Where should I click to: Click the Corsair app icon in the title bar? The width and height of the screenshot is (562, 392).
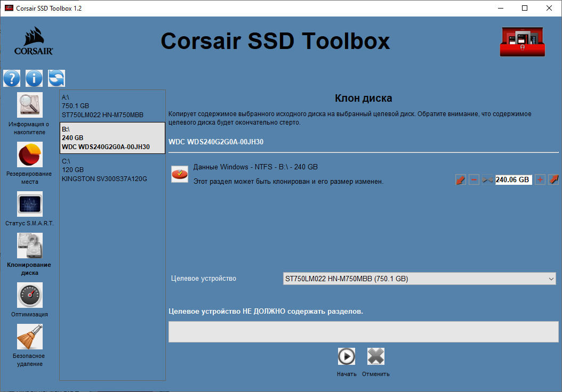coord(9,8)
